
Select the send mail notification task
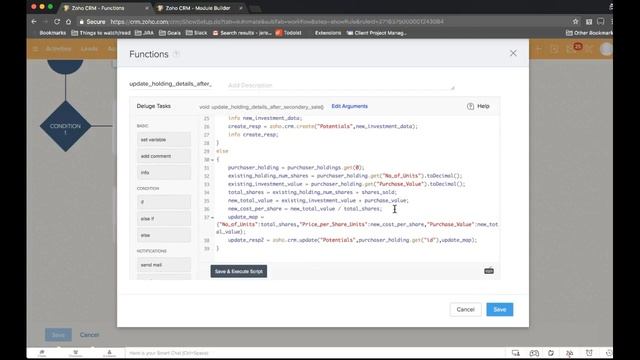click(x=164, y=265)
